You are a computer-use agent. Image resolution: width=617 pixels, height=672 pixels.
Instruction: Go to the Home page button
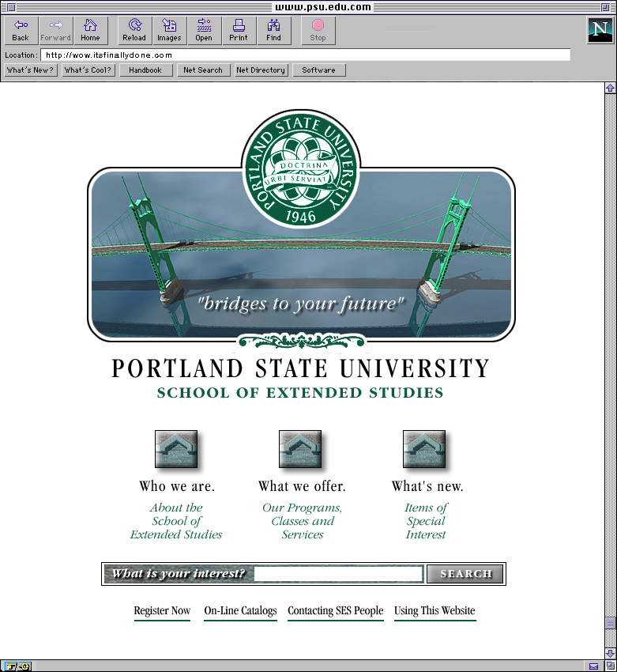pos(90,30)
